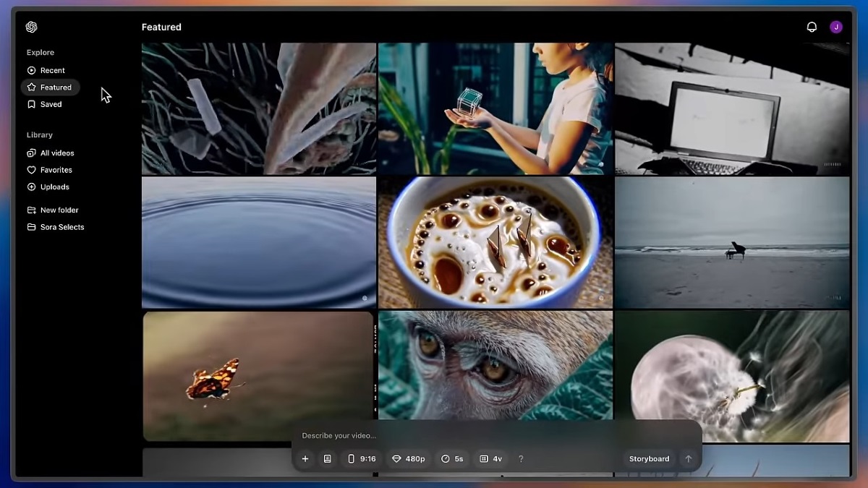Open the 4v variations dropdown

pyautogui.click(x=490, y=458)
